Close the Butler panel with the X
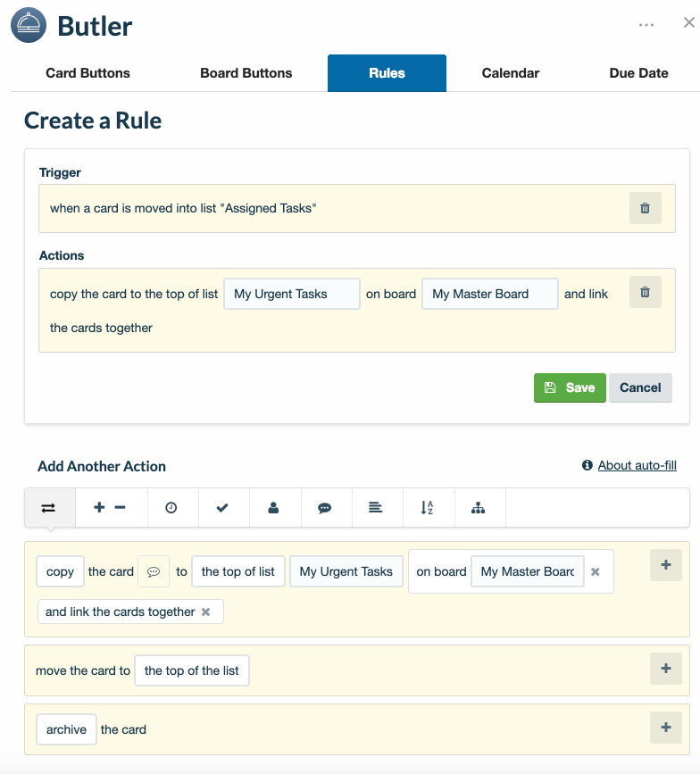The height and width of the screenshot is (774, 700). 689,22
